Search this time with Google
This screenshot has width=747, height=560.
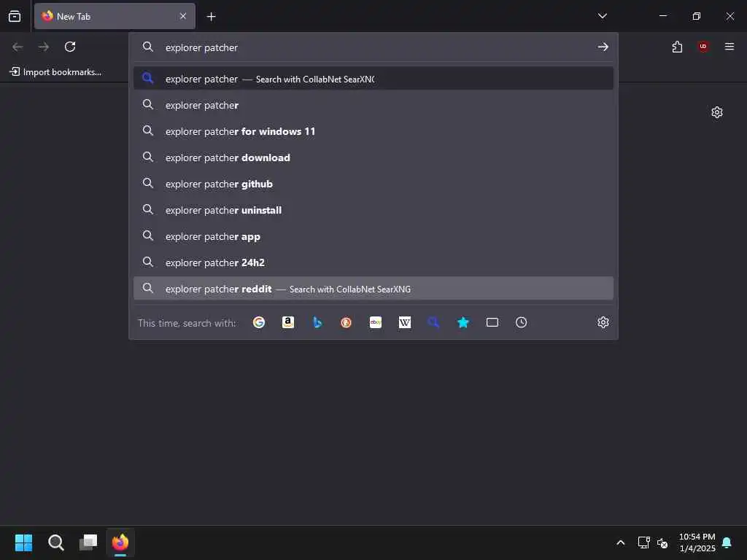point(259,322)
